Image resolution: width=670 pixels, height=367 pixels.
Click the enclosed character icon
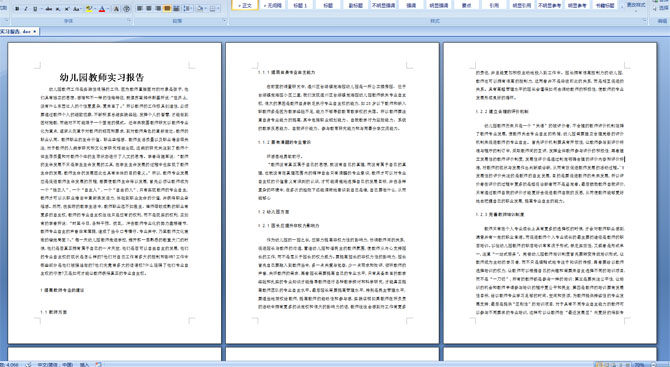(126, 9)
